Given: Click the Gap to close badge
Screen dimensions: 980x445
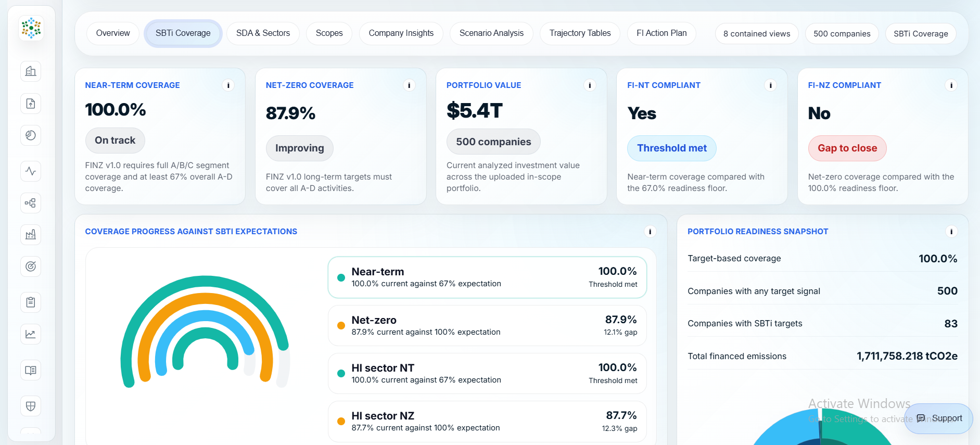Looking at the screenshot, I should pyautogui.click(x=847, y=148).
